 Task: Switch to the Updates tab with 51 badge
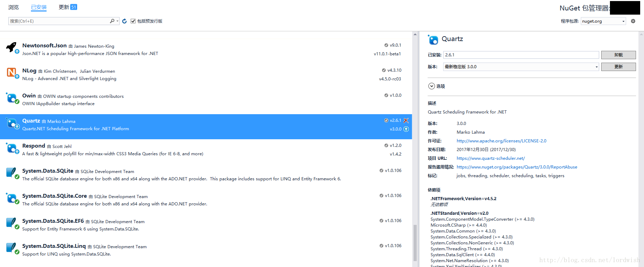68,7
